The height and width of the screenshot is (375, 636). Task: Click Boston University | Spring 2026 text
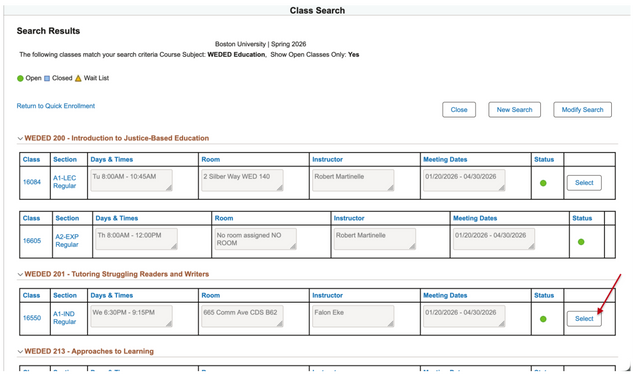coord(260,44)
